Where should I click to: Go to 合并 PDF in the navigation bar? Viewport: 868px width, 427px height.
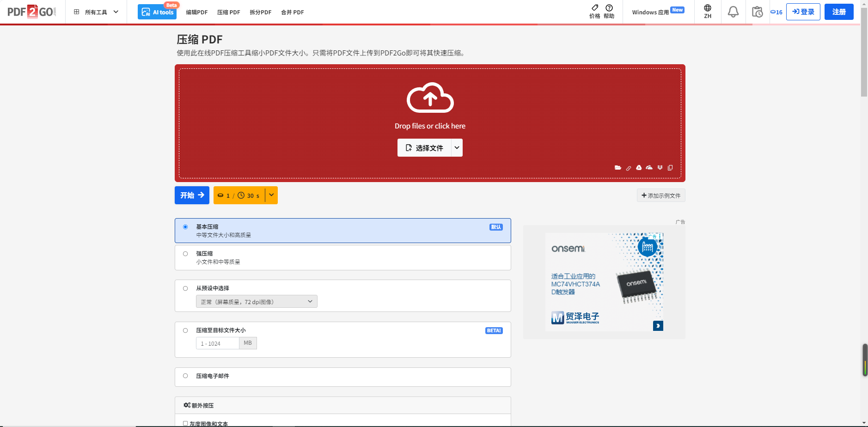pos(292,12)
